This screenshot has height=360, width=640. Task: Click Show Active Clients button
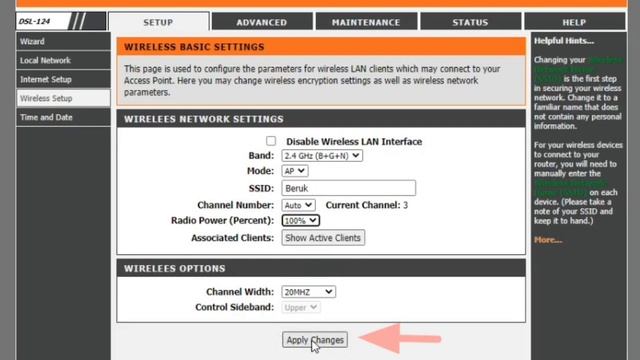(x=323, y=238)
